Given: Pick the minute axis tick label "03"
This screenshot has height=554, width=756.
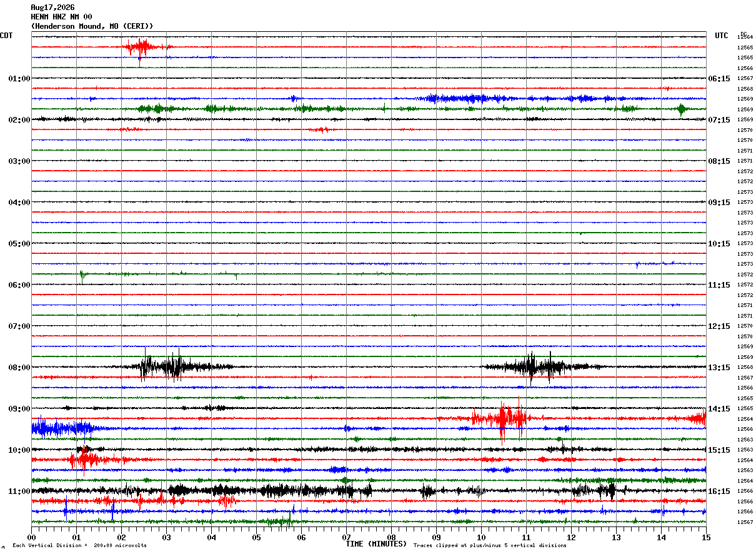Looking at the screenshot, I should pos(166,537).
